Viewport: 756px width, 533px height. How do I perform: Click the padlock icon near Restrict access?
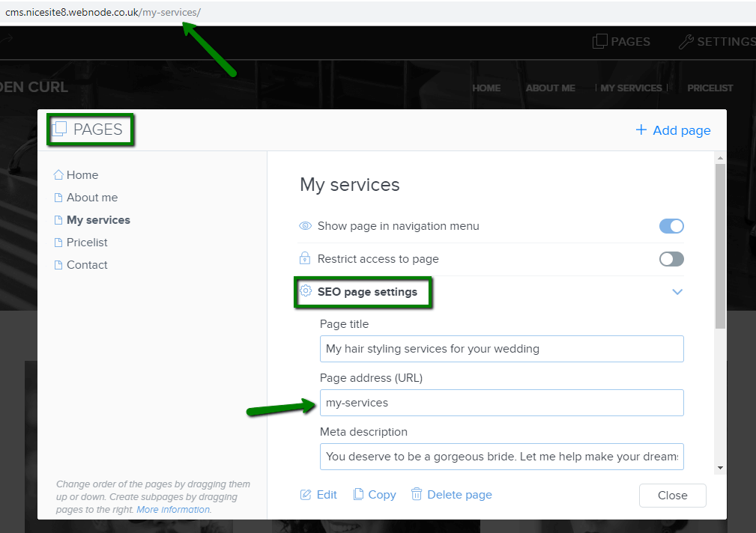(305, 258)
